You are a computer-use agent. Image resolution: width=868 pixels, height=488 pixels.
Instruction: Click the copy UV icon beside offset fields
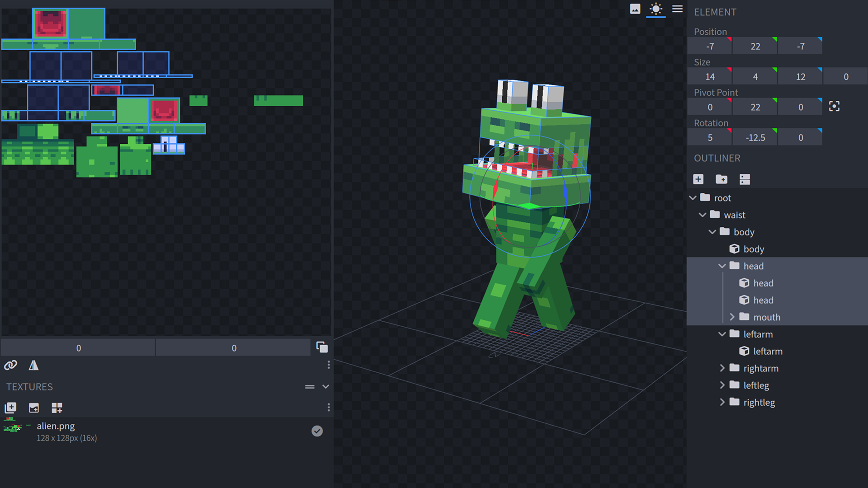pyautogui.click(x=322, y=347)
